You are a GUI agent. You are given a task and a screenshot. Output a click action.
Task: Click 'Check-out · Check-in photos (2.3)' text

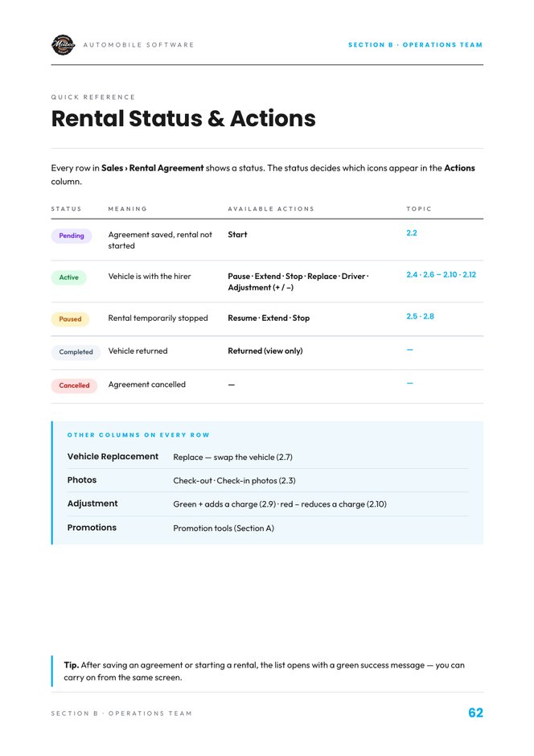click(234, 481)
